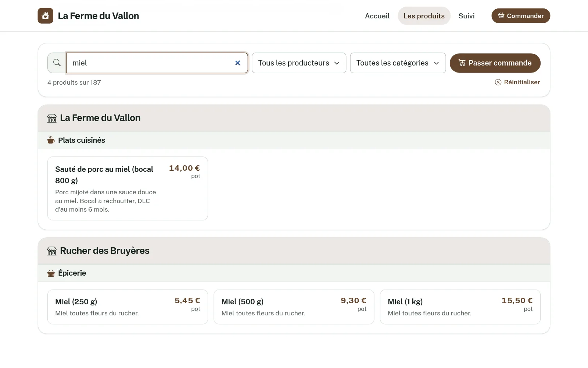Go to the Accueil page
This screenshot has height=368, width=588.
click(377, 16)
